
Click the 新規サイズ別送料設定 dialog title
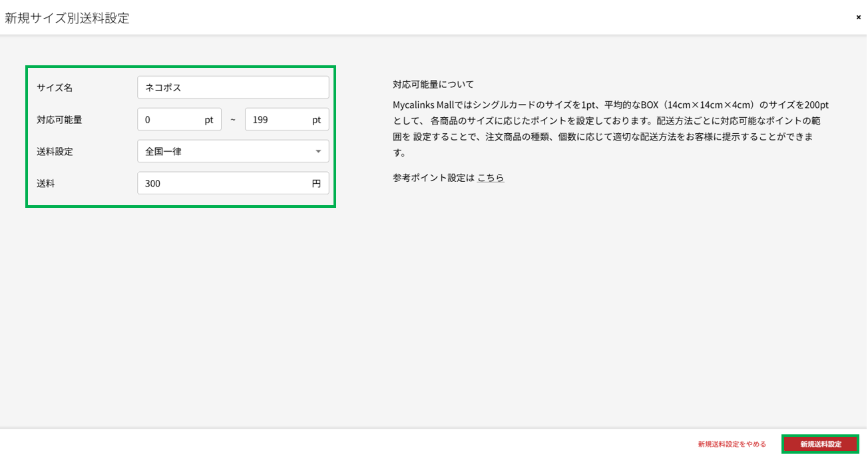click(67, 19)
